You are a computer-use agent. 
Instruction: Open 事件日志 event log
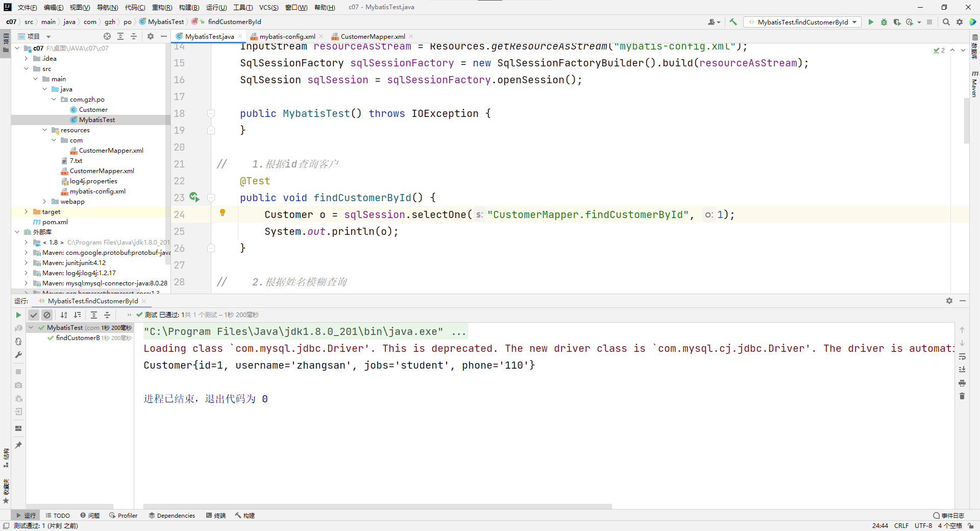[x=949, y=515]
